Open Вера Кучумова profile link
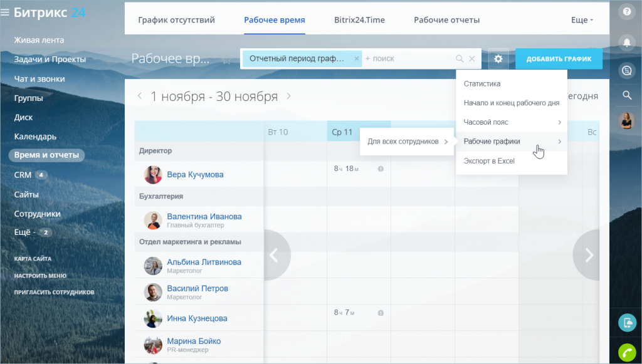Image resolution: width=642 pixels, height=364 pixels. coord(195,175)
